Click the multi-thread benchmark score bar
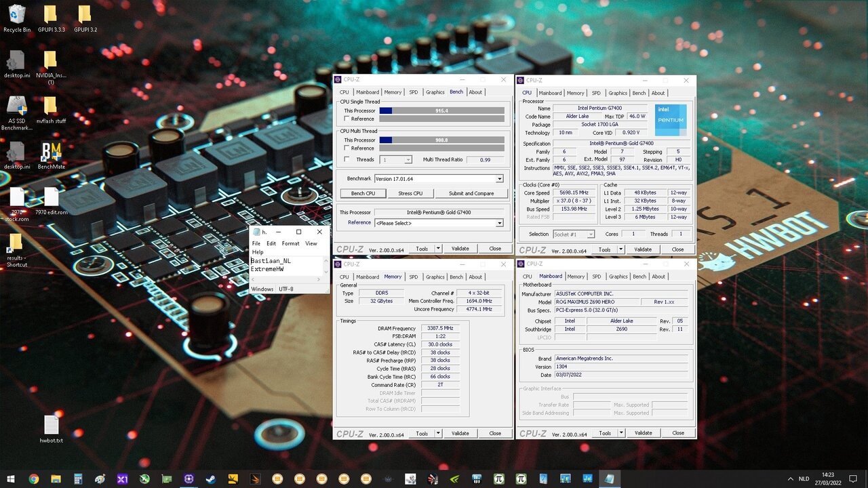 coord(441,140)
